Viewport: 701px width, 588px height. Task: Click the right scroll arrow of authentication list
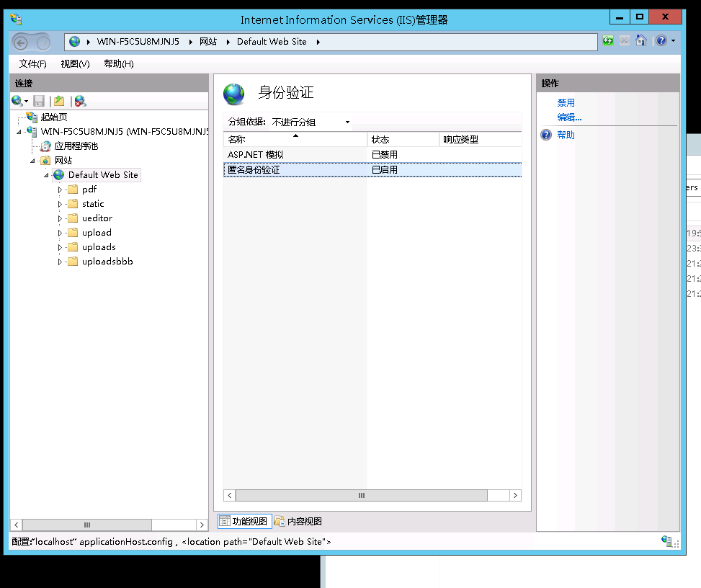[515, 496]
